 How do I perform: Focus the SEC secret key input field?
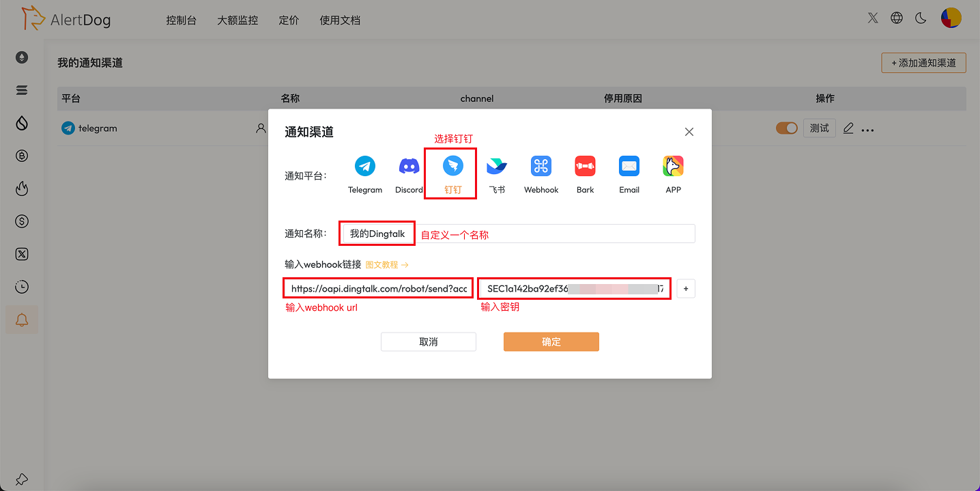coord(574,289)
